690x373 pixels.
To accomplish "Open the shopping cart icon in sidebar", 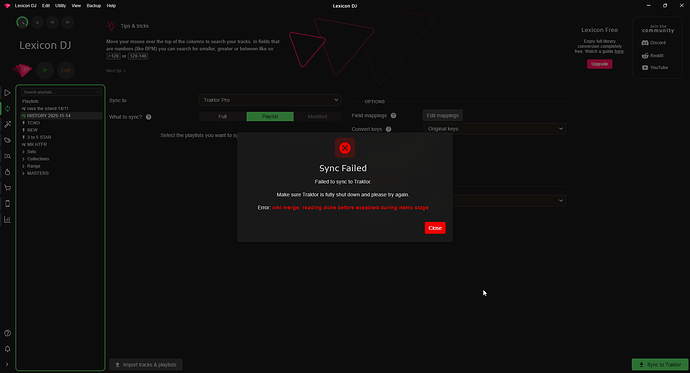I will pyautogui.click(x=7, y=188).
